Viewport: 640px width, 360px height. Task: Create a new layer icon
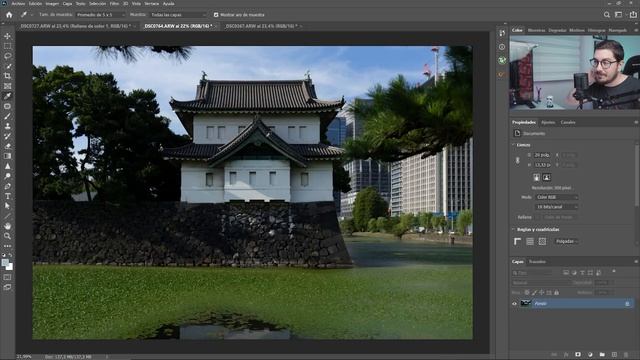[x=614, y=355]
